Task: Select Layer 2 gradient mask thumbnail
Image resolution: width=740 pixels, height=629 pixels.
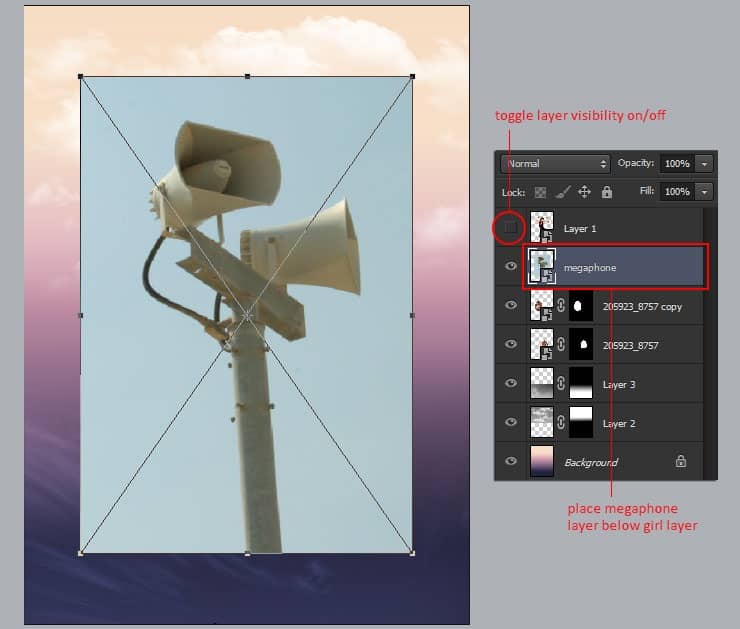Action: coord(581,422)
